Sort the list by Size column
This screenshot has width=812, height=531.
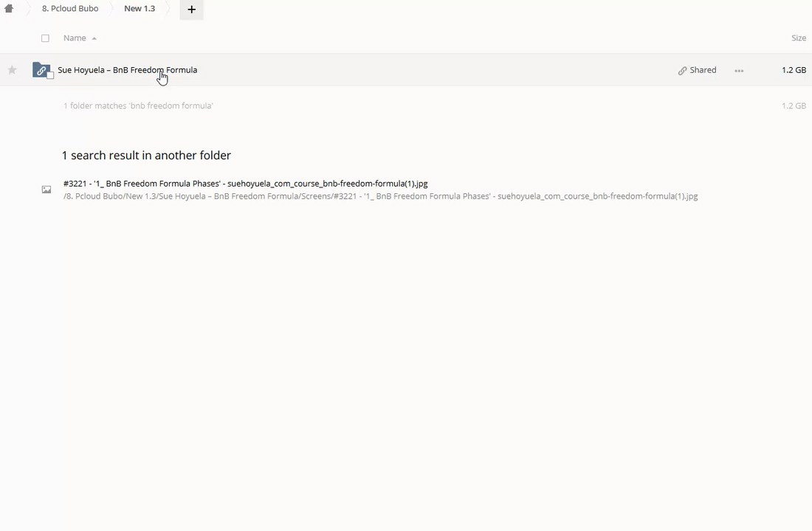pyautogui.click(x=798, y=38)
